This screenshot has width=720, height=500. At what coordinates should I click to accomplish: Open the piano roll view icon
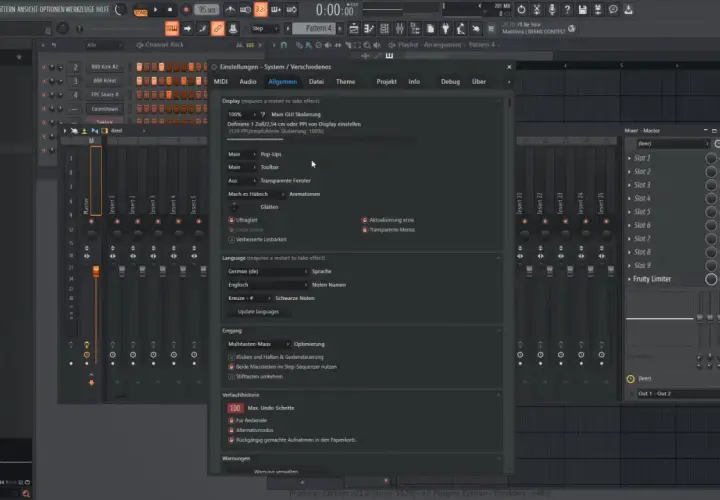369,28
